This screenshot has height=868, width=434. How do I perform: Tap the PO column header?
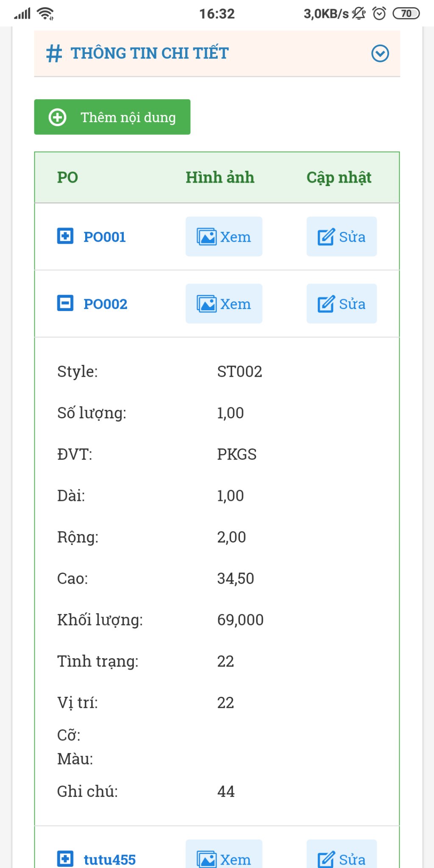[68, 178]
